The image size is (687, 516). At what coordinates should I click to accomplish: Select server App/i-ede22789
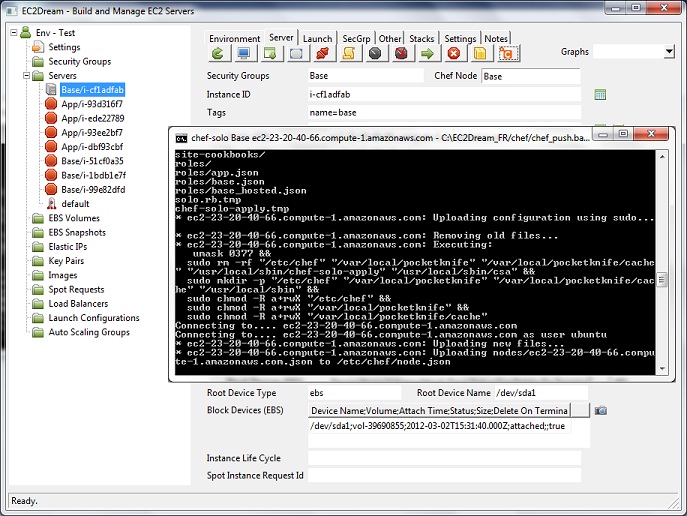coord(93,118)
